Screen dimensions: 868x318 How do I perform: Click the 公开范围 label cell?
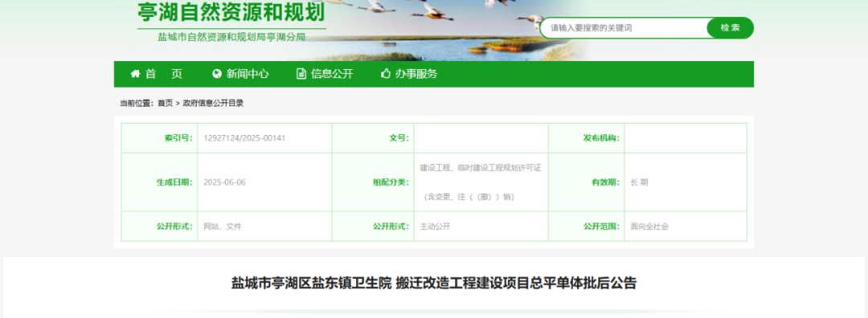(587, 226)
